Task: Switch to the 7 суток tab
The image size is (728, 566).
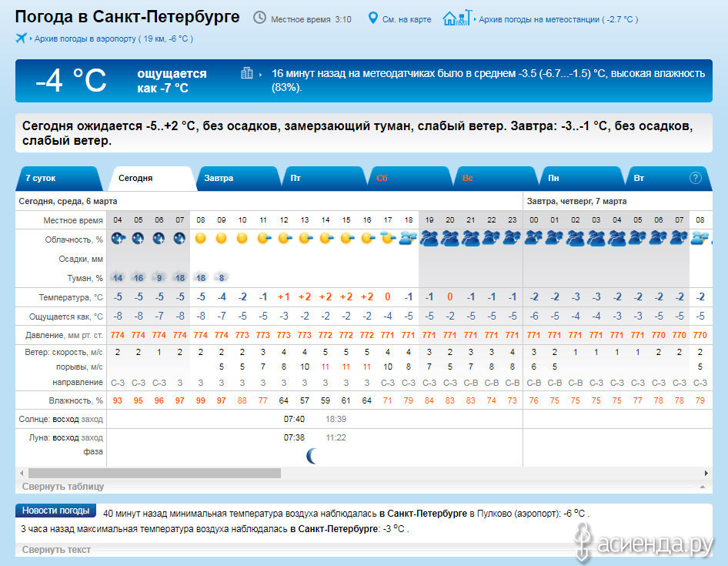Action: (x=59, y=179)
